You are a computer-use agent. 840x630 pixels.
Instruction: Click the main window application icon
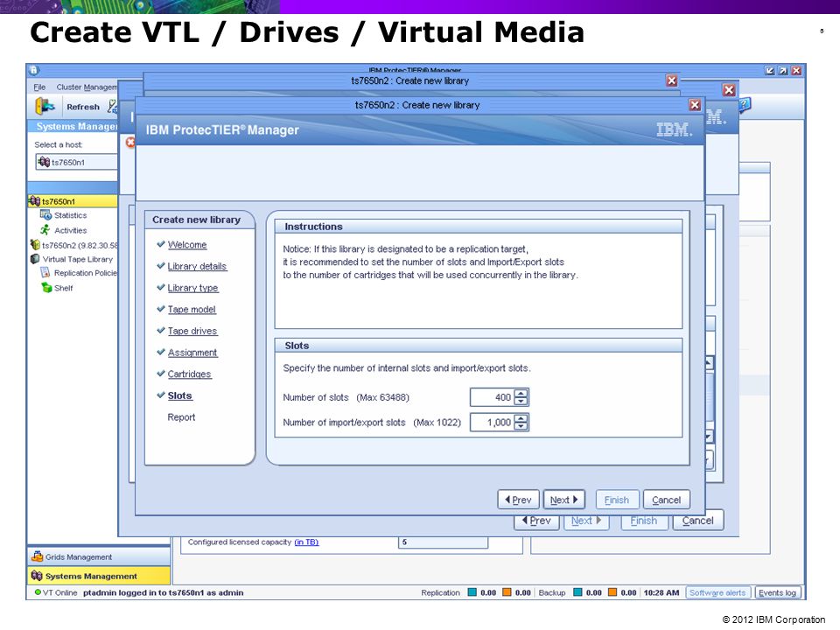point(34,70)
